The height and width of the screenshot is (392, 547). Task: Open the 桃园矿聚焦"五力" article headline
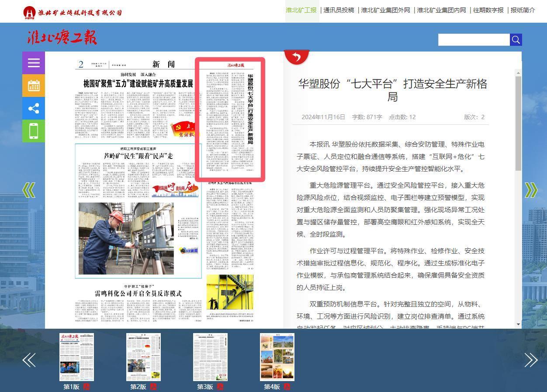pos(138,83)
